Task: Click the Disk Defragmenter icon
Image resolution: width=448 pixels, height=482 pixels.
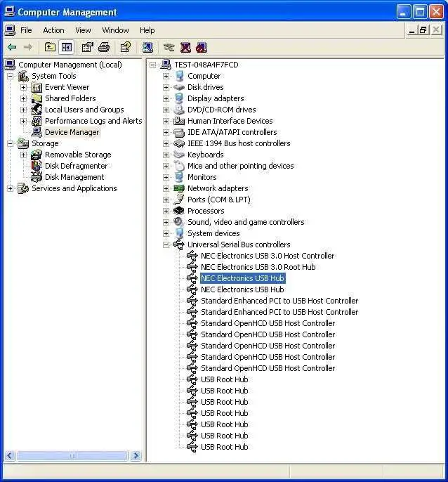Action: tap(37, 166)
